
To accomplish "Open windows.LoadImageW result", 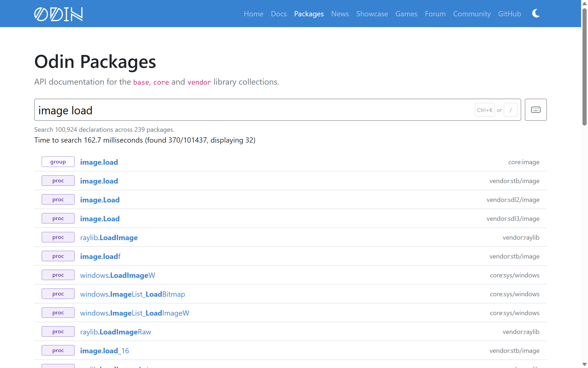I will point(118,275).
